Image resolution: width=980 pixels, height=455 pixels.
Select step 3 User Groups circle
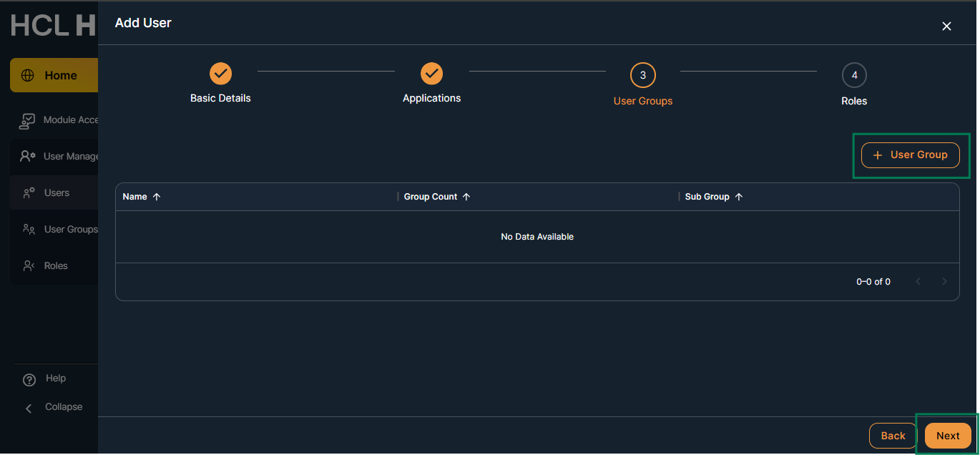tap(642, 75)
